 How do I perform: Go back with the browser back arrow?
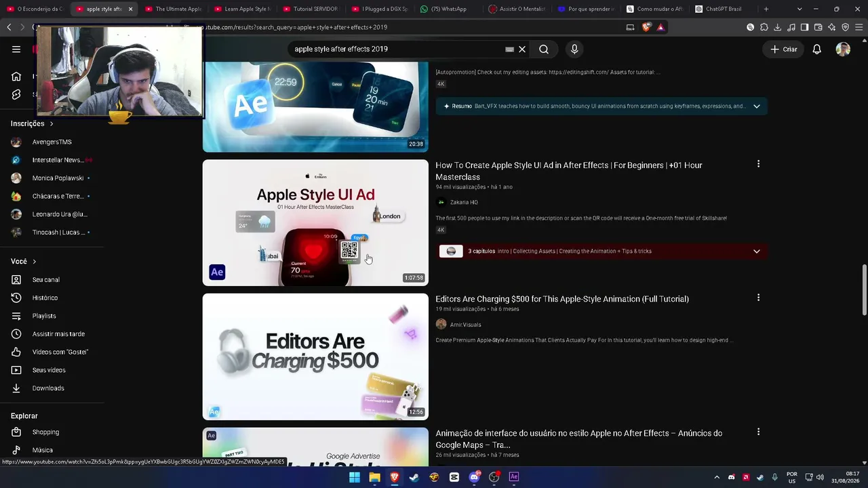click(x=9, y=27)
